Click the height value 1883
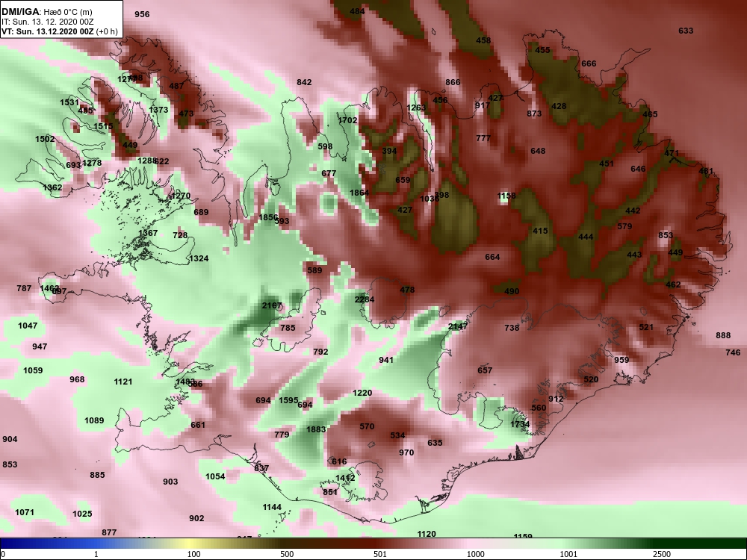 (316, 429)
